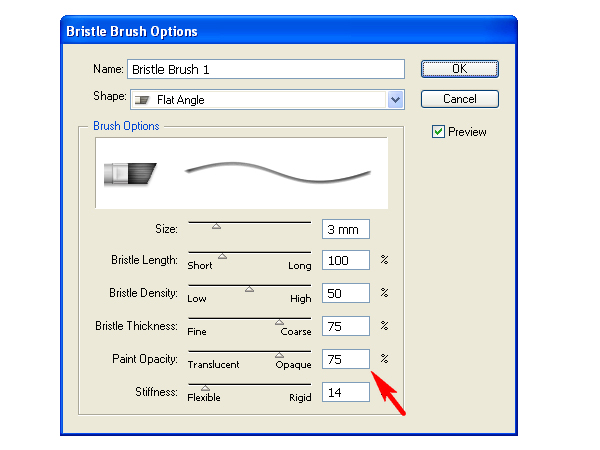
Task: Click the Bristle Density slider handle
Action: click(249, 289)
